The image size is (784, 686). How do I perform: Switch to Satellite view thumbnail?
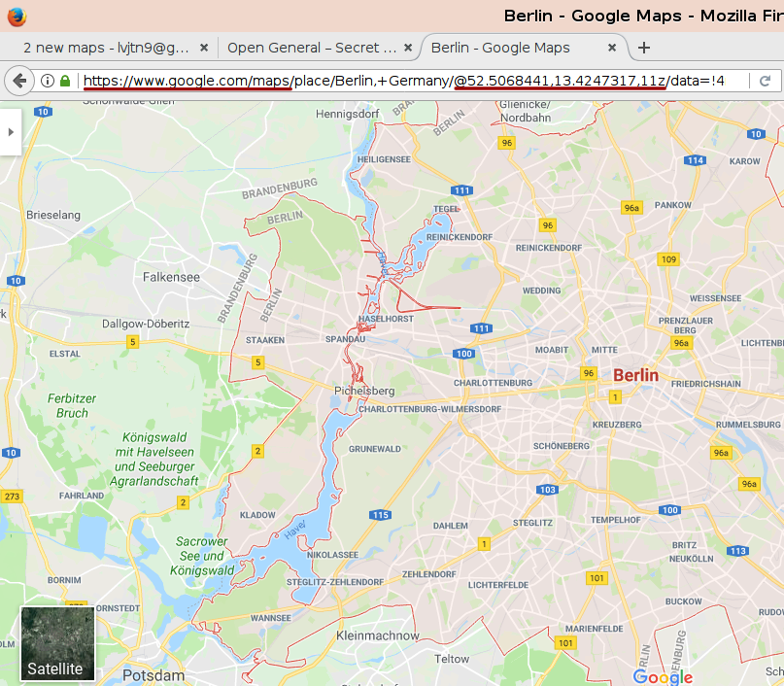pyautogui.click(x=57, y=643)
